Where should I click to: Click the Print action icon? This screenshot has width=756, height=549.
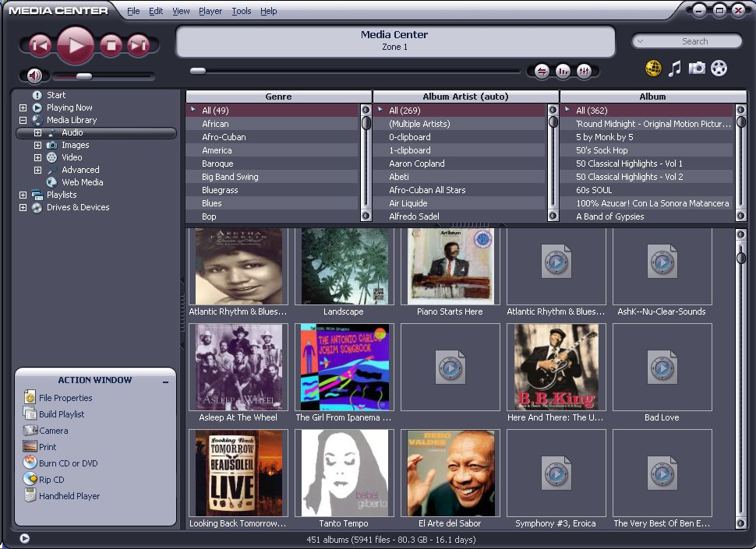click(x=30, y=446)
